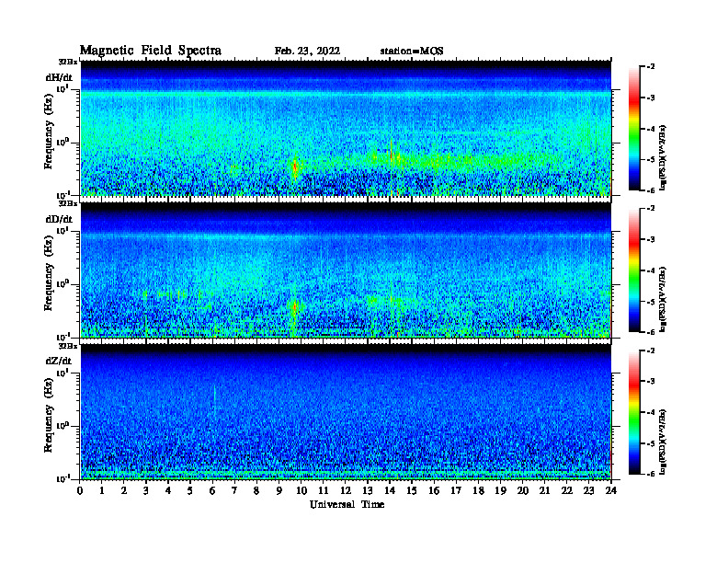728x563 pixels.
Task: Click hour tick label 16 on time axis
Action: tap(434, 491)
